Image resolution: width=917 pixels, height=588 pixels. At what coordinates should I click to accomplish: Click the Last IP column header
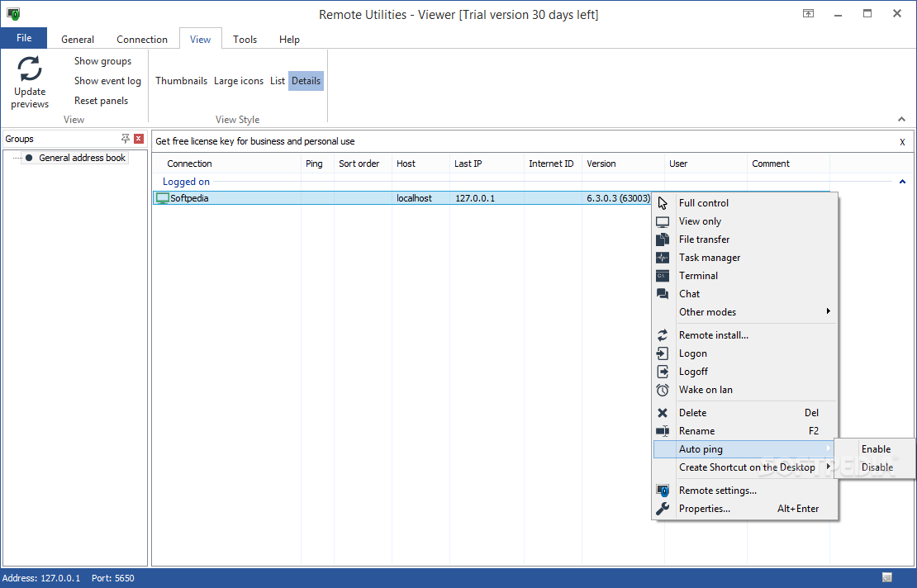click(x=487, y=164)
